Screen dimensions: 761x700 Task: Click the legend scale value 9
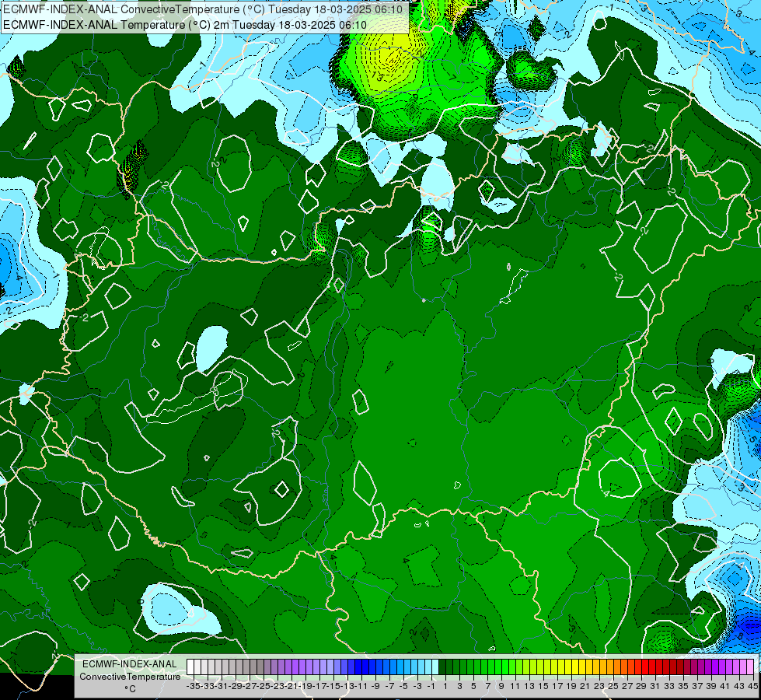[x=501, y=686]
